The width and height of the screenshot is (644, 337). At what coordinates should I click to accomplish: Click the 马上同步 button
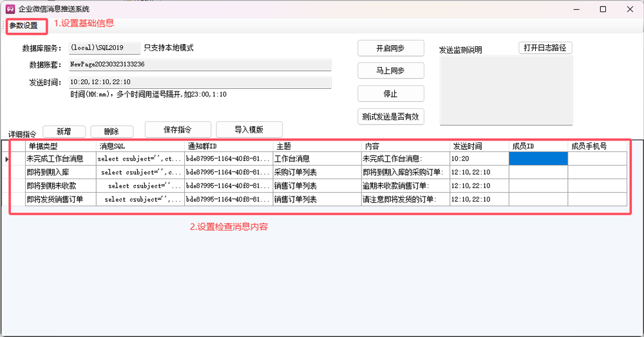click(x=391, y=71)
